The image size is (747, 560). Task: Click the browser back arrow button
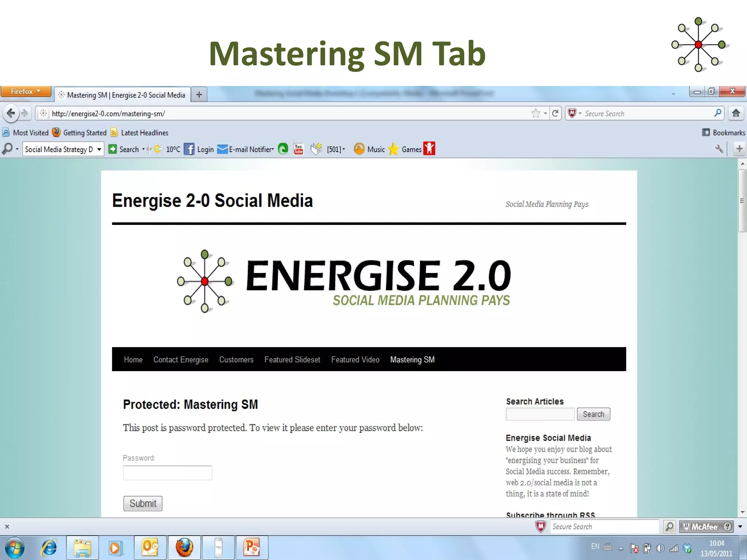coord(11,113)
